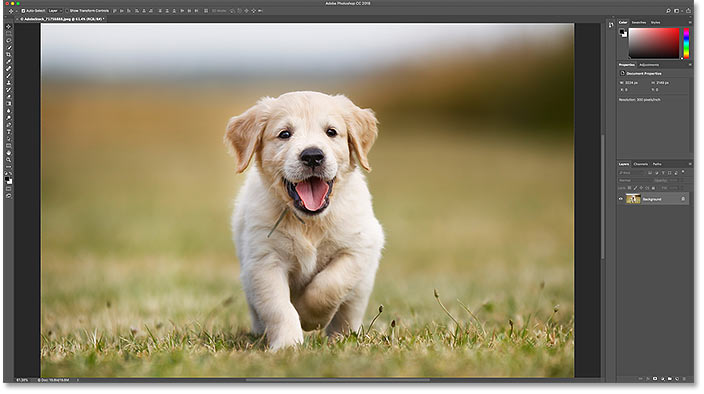Hide the Background layer with eye icon
The image size is (704, 394).
point(621,199)
